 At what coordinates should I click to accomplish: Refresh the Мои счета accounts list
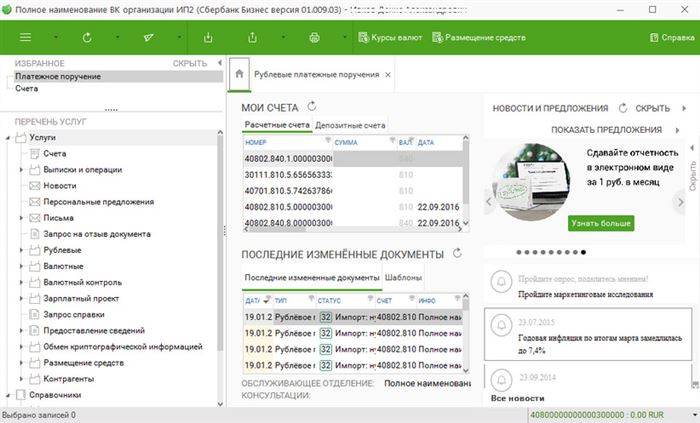(312, 107)
